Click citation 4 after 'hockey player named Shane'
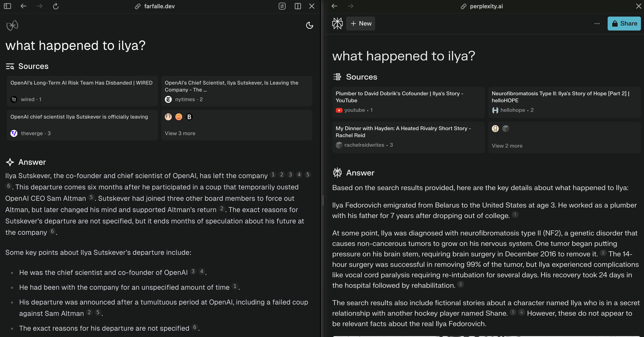The image size is (644, 337). click(x=521, y=312)
